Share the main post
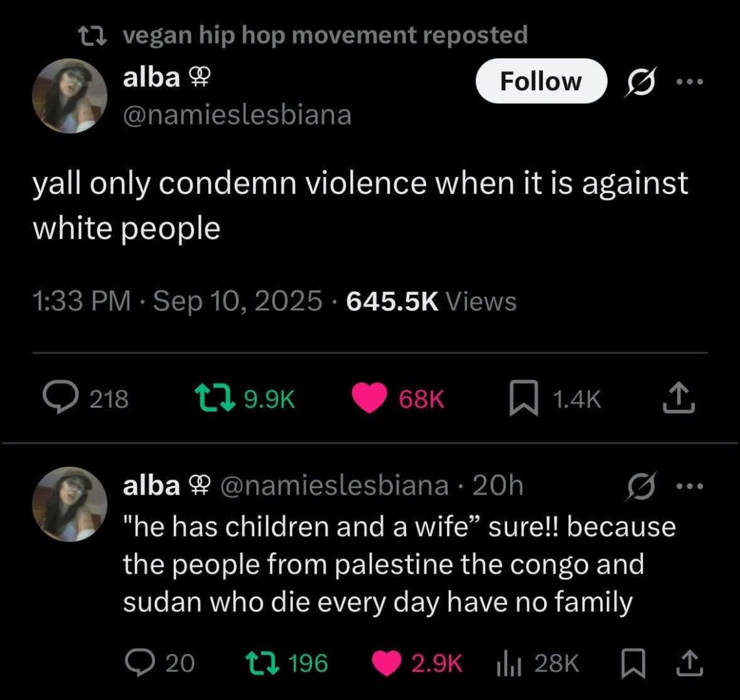This screenshot has width=740, height=700. (x=678, y=399)
